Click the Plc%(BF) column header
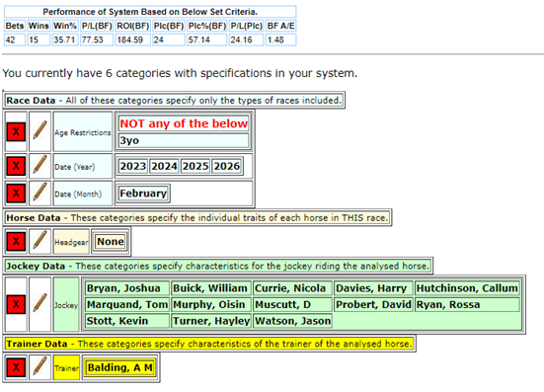Screen dimensions: 544x392 pos(206,26)
